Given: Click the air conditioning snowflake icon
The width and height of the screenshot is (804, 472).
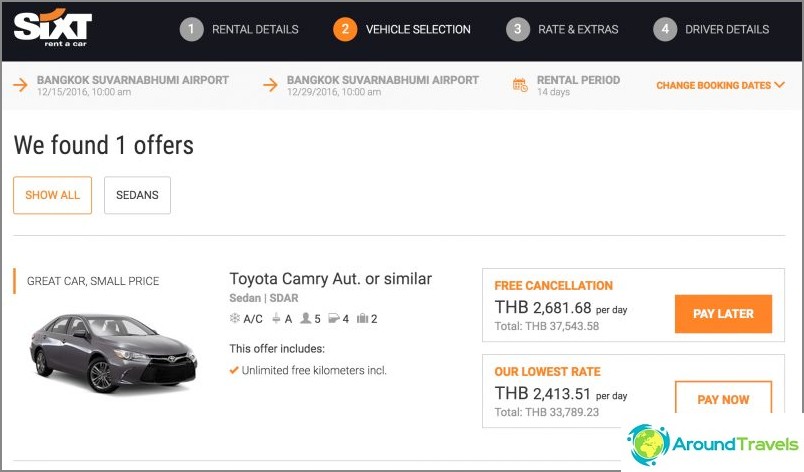Looking at the screenshot, I should [234, 318].
